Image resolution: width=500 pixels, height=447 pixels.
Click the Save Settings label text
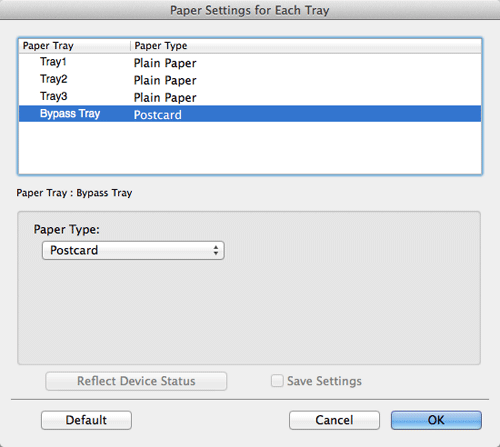(324, 381)
